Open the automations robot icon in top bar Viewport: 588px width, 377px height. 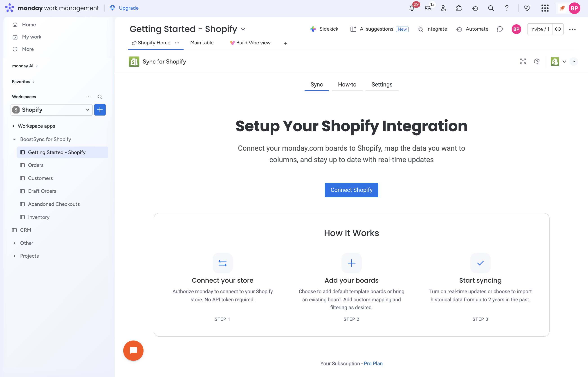(475, 8)
